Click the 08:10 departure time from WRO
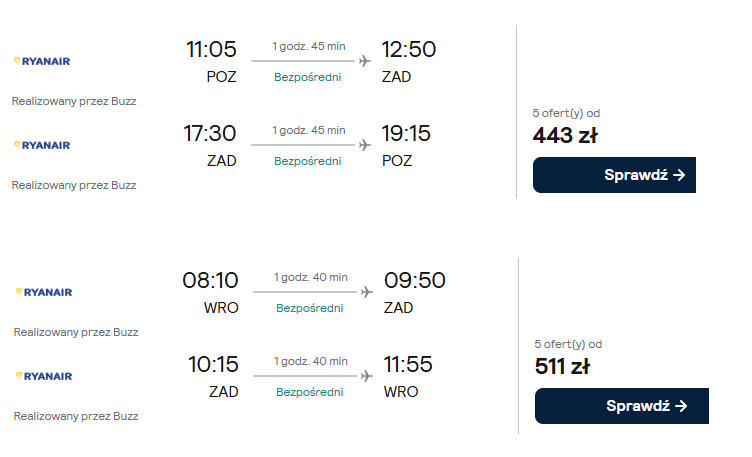Viewport: 752px width, 457px height. coord(211,280)
